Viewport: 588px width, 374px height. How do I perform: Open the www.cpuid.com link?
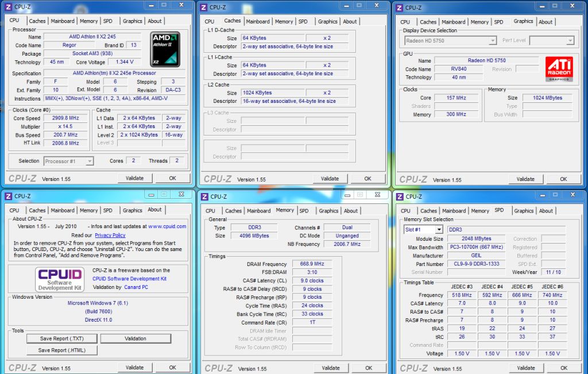coord(167,226)
